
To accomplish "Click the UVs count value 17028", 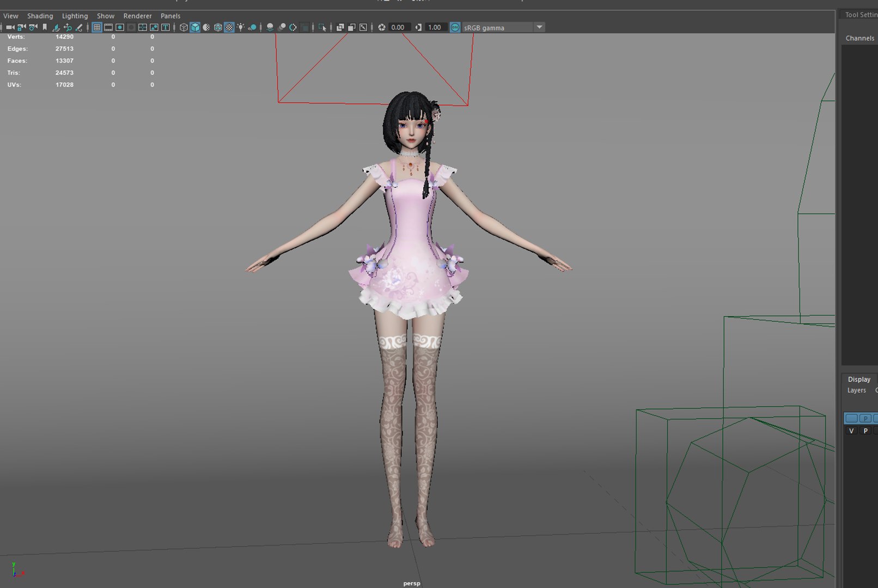I will 64,85.
